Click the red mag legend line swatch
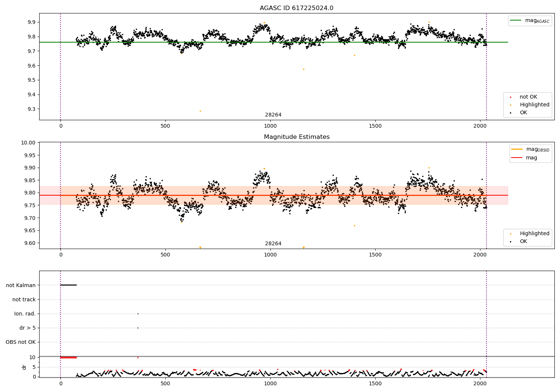 517,158
